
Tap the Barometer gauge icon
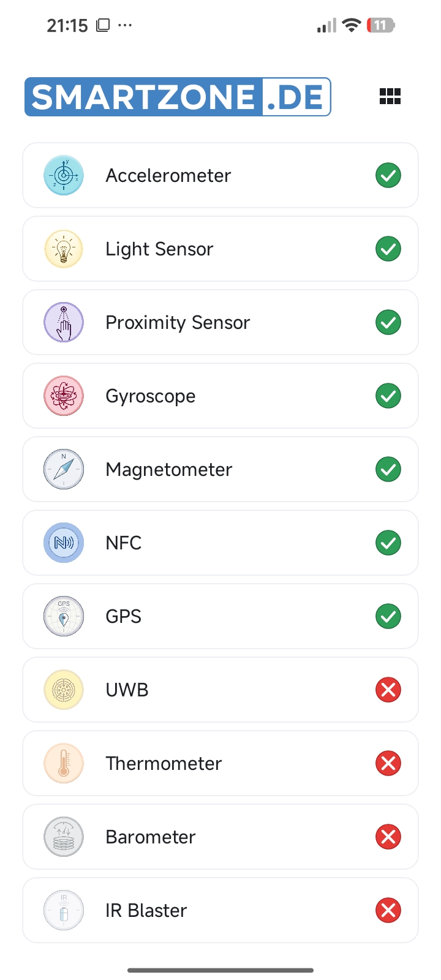point(64,837)
